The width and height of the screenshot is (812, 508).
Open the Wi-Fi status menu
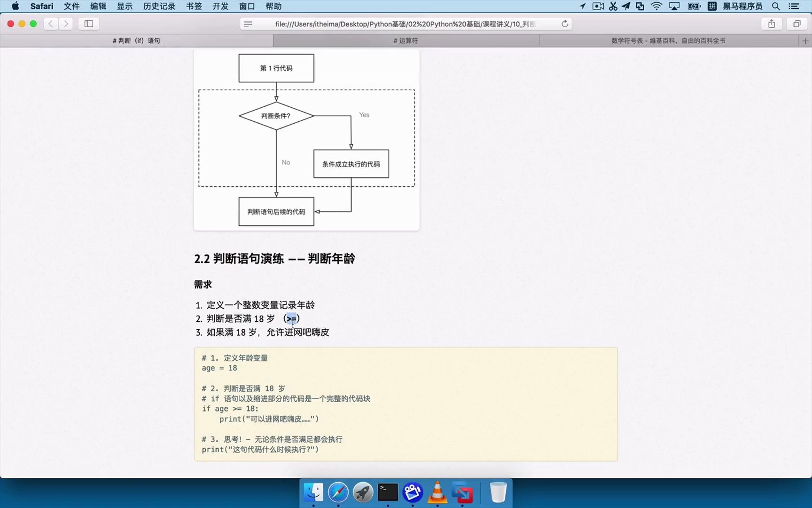(x=656, y=6)
